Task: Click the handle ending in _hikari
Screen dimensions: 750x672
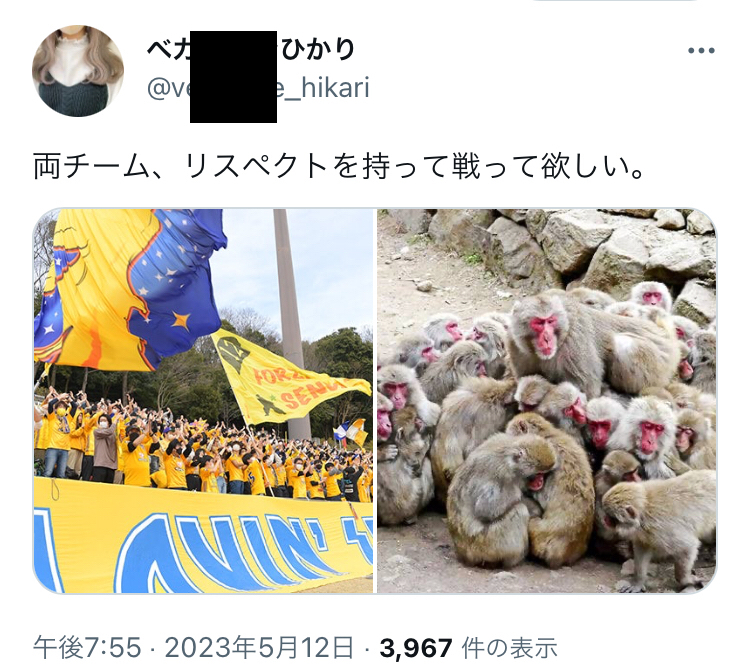Action: point(258,88)
